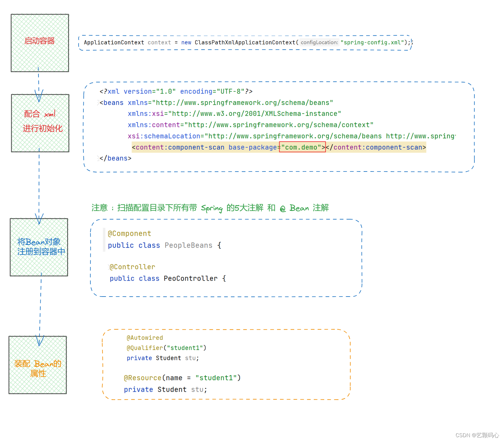504x441 pixels.
Task: Click the beans xmlns schema/beans line
Action: [217, 103]
